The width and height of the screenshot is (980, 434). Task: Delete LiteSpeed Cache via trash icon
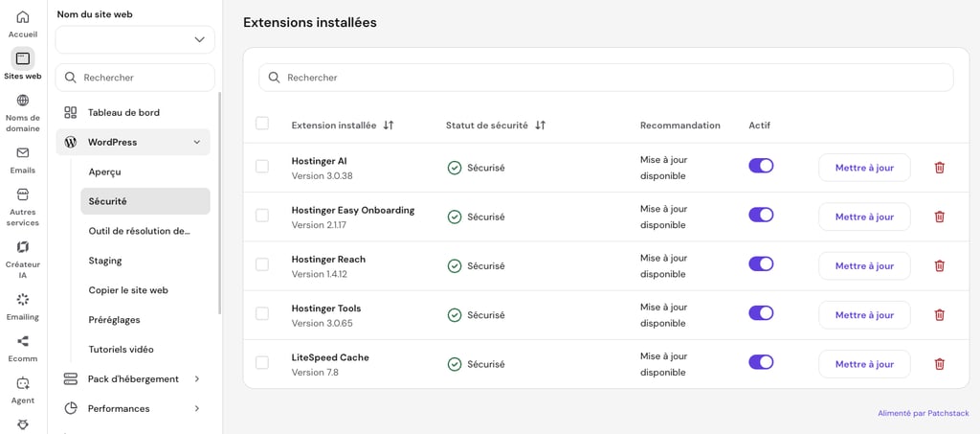pos(940,364)
